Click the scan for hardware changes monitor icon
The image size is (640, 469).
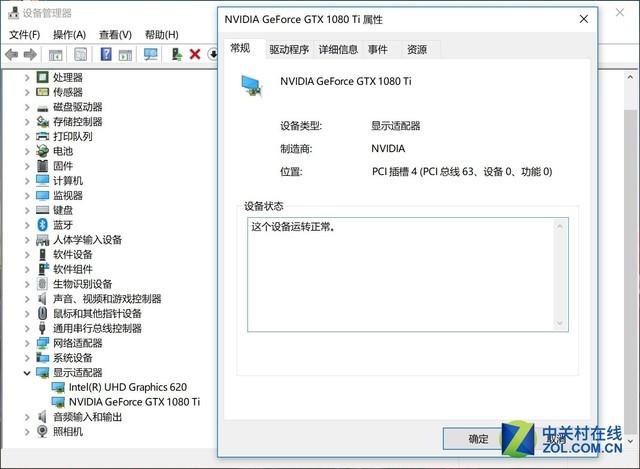(x=151, y=54)
